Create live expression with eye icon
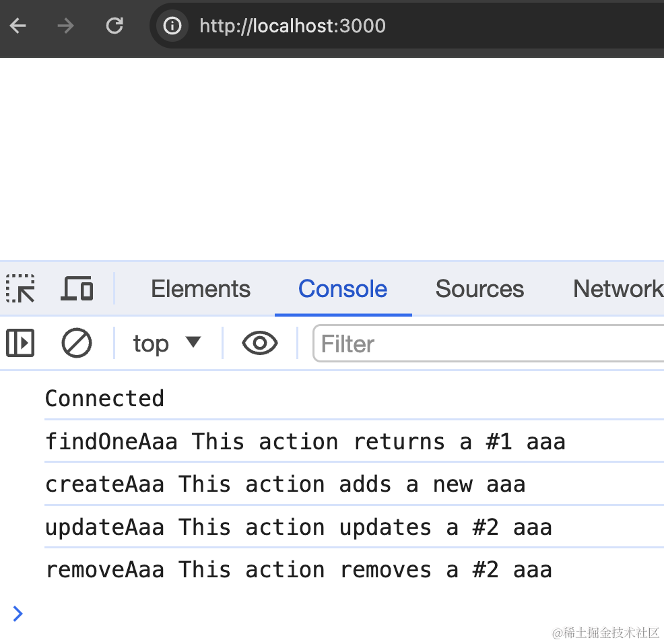The height and width of the screenshot is (644, 664). point(259,344)
